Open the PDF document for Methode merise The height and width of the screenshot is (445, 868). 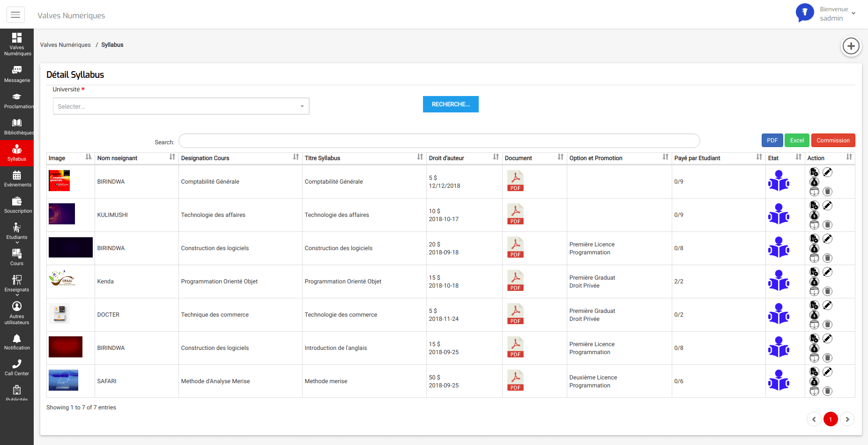point(515,380)
